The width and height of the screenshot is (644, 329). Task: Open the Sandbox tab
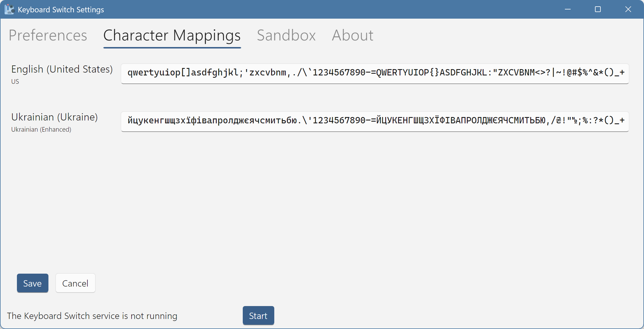point(286,36)
